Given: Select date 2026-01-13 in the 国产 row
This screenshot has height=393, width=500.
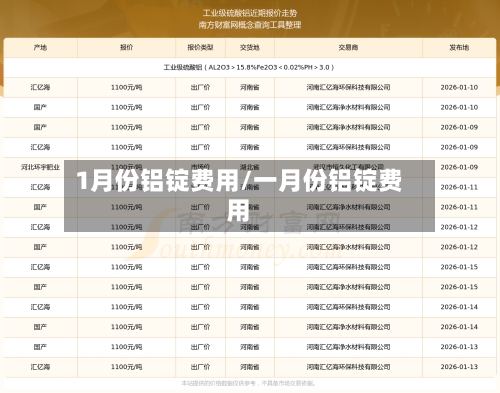Looking at the screenshot, I should tap(459, 347).
